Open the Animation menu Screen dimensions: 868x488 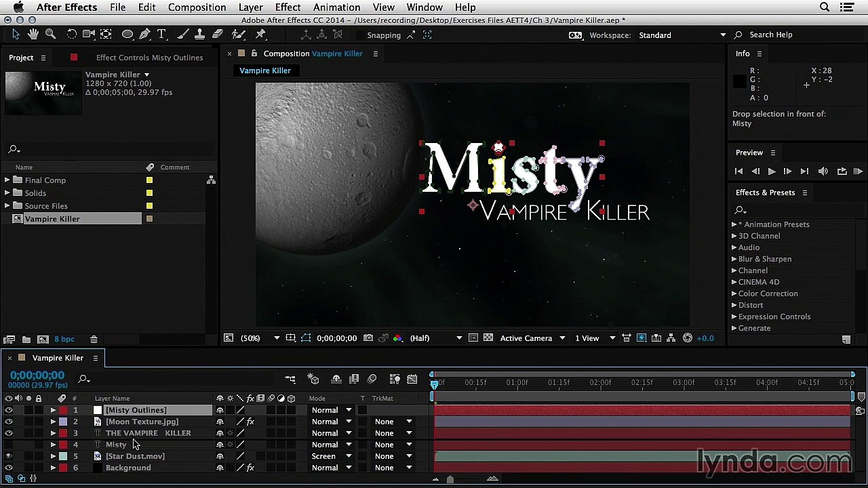point(336,7)
